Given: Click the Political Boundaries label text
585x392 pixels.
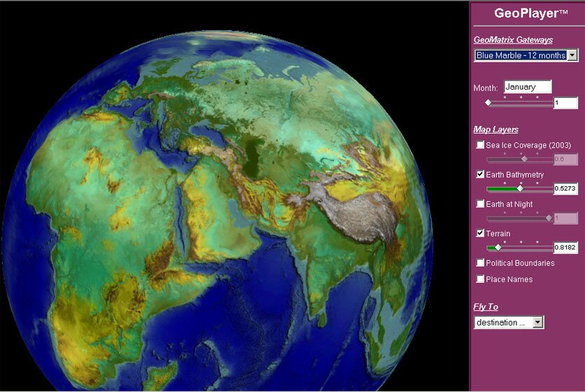Looking at the screenshot, I should [520, 263].
